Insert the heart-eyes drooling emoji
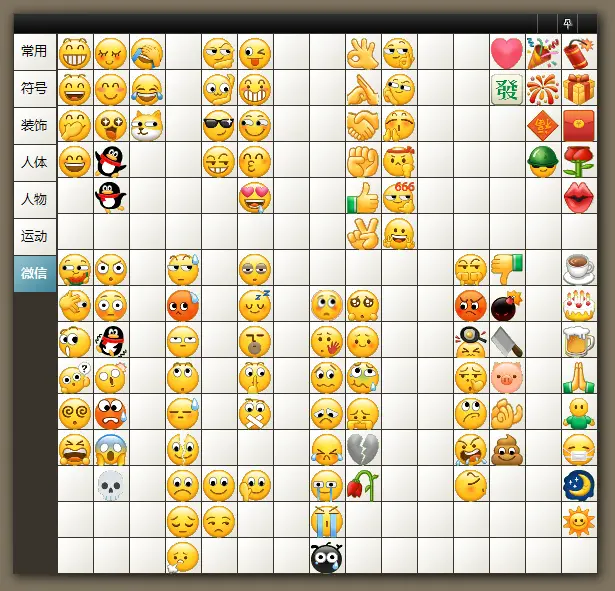Screen dimensions: 615x591 pos(255,197)
